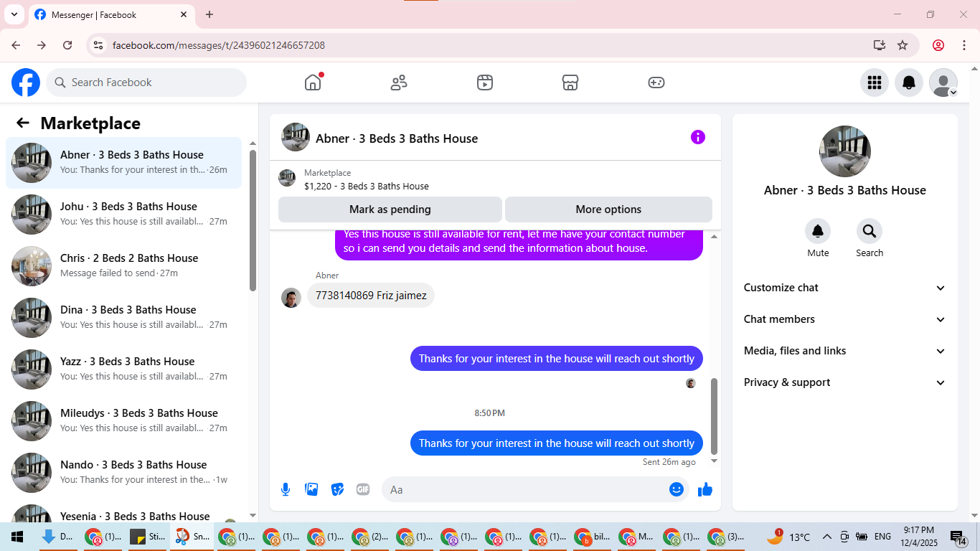The width and height of the screenshot is (980, 551).
Task: Click Abner's avatar beside the phone number message
Action: coord(291,298)
